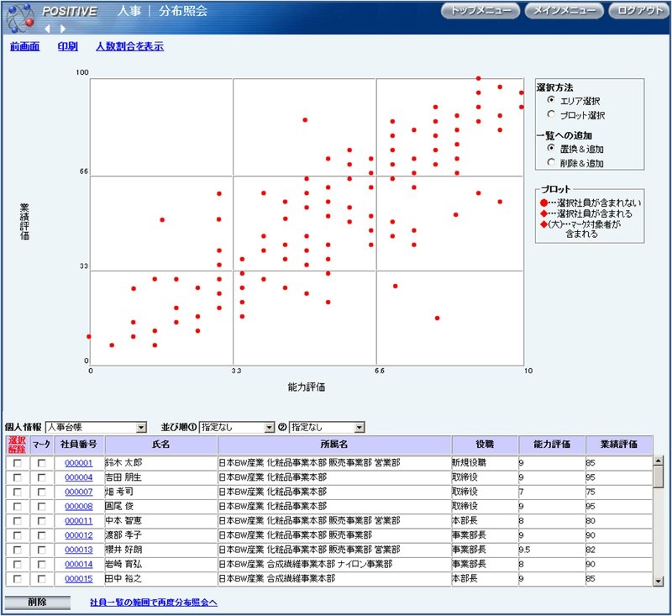Click the 日本BW産業 合成繊維事業本部 ナイロン事業部 cell
Viewport: 672px width, 616px height.
(334, 565)
